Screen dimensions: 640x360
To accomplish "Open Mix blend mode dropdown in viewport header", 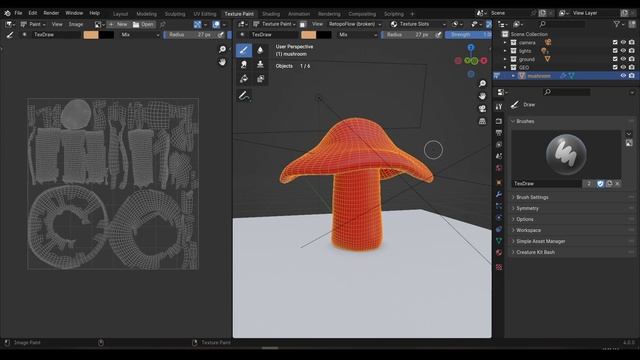I will (x=358, y=35).
